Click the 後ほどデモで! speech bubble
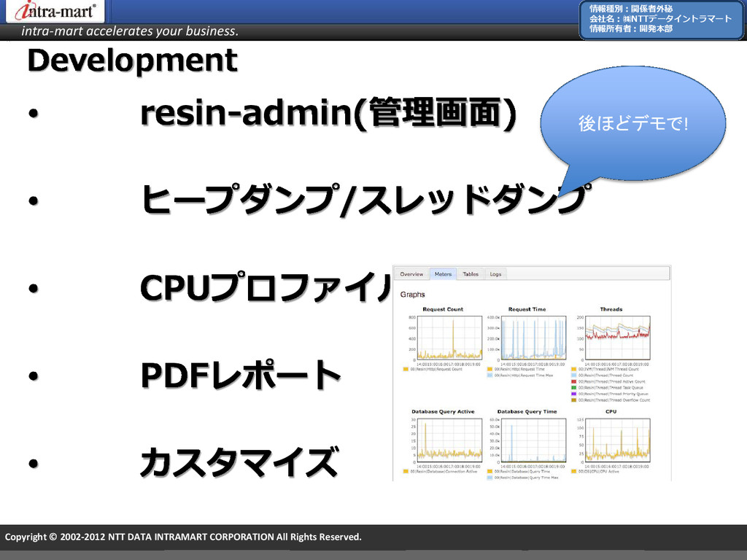747x560 pixels. click(633, 123)
